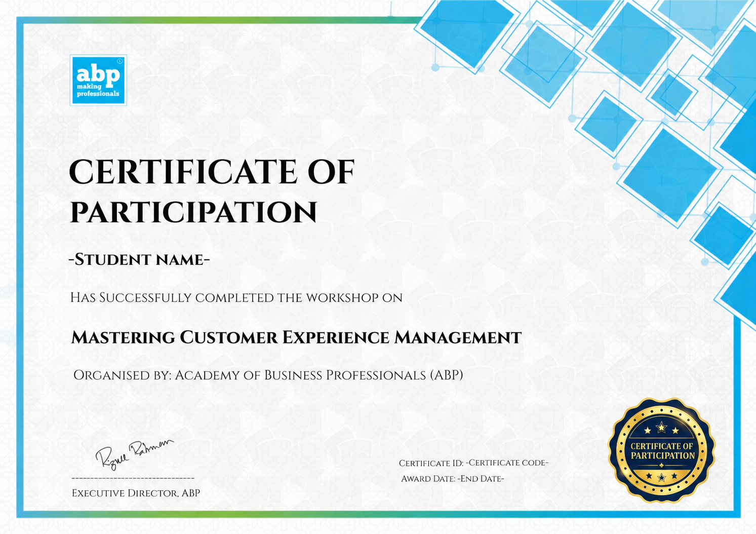Click the gold Certificate of Participation seal
Screen dimensions: 756x534
click(x=661, y=450)
